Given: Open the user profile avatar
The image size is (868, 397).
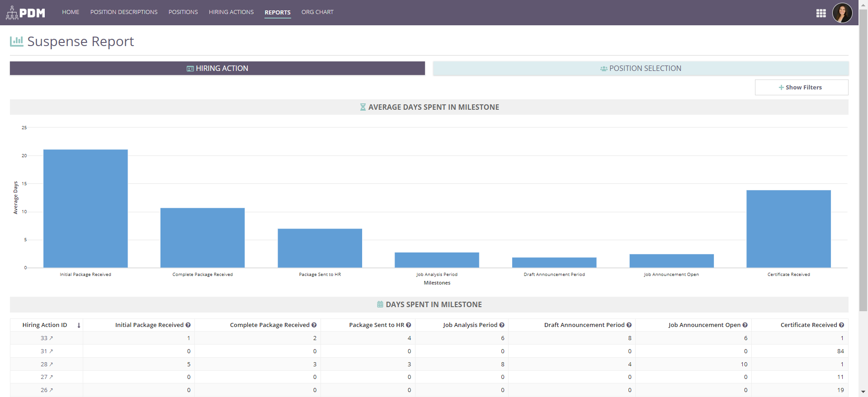Looking at the screenshot, I should click(842, 13).
